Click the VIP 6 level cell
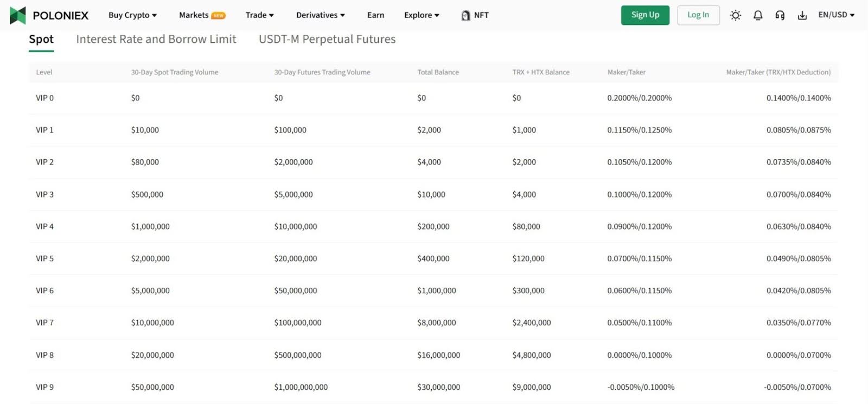 point(44,291)
